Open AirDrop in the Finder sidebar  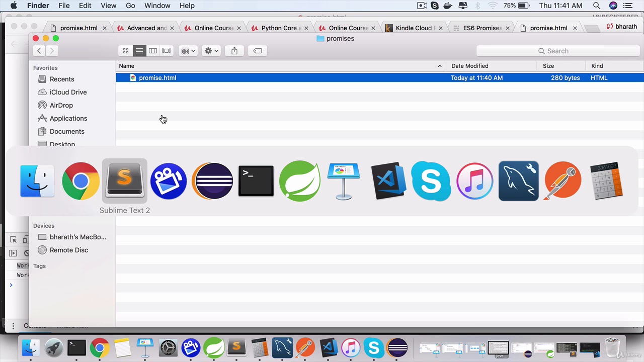coord(61,105)
